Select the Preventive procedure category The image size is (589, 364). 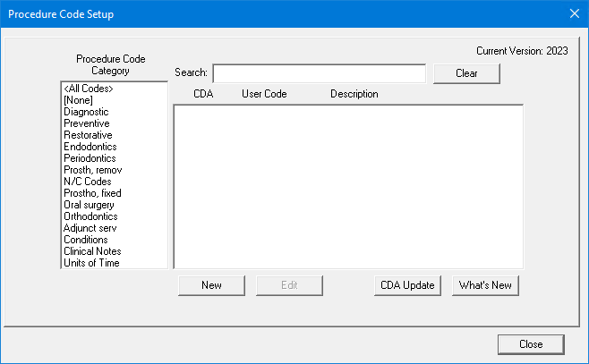[86, 123]
